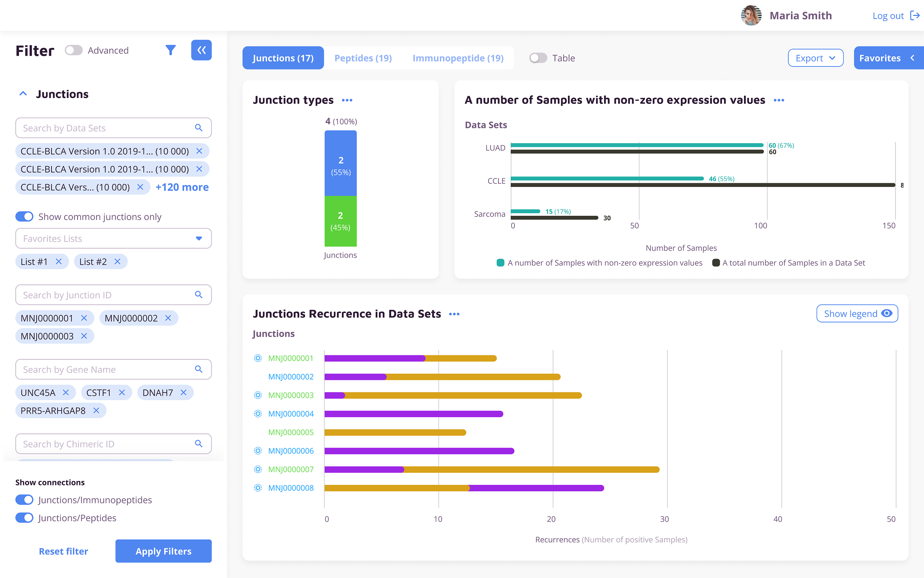Expand the Export dropdown
924x578 pixels.
point(815,58)
